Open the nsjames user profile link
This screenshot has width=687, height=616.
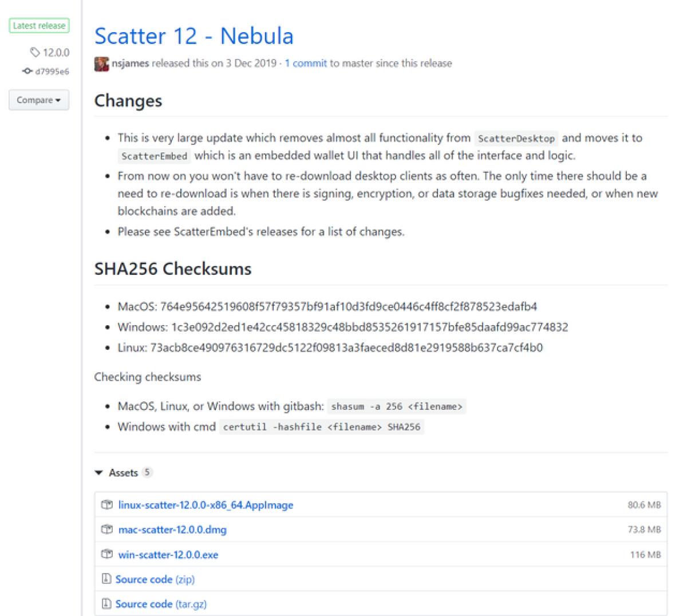click(130, 64)
